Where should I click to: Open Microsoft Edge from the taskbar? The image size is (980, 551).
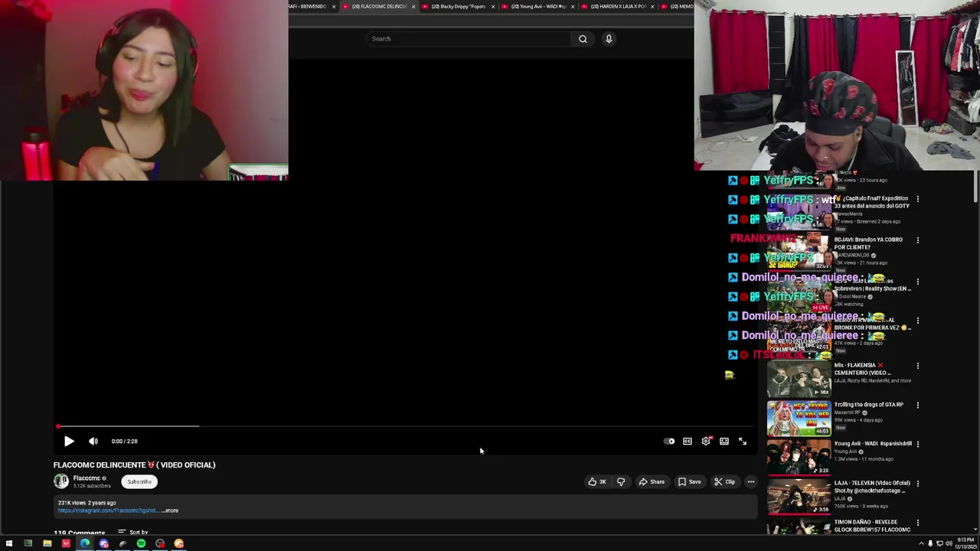85,543
